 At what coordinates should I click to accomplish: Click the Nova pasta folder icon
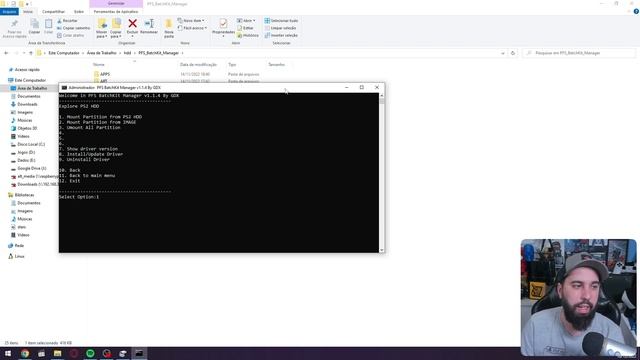point(169,24)
